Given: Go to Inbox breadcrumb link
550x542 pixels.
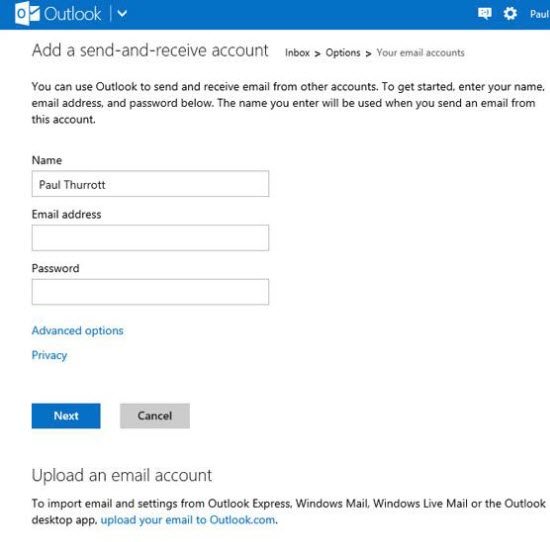Looking at the screenshot, I should tap(297, 53).
